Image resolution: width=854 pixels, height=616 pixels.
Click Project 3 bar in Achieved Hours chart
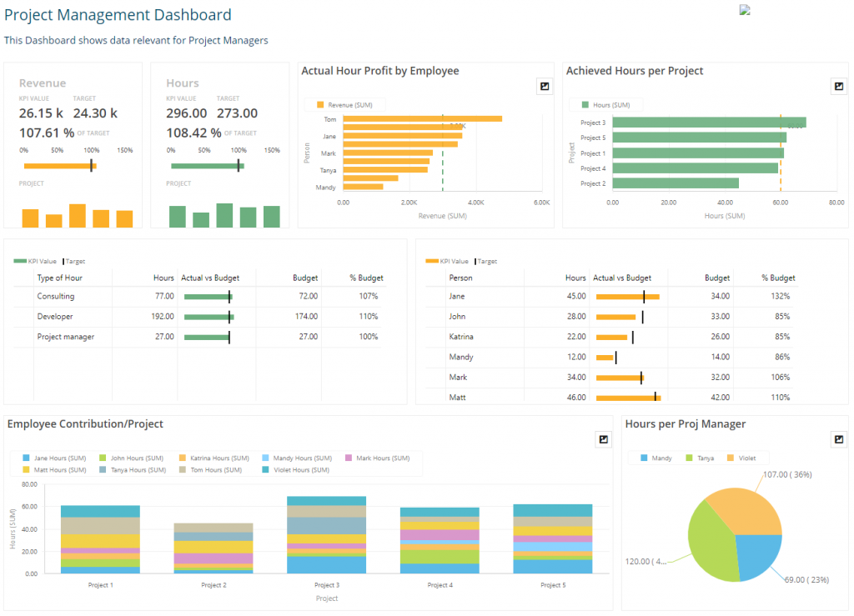[x=709, y=123]
